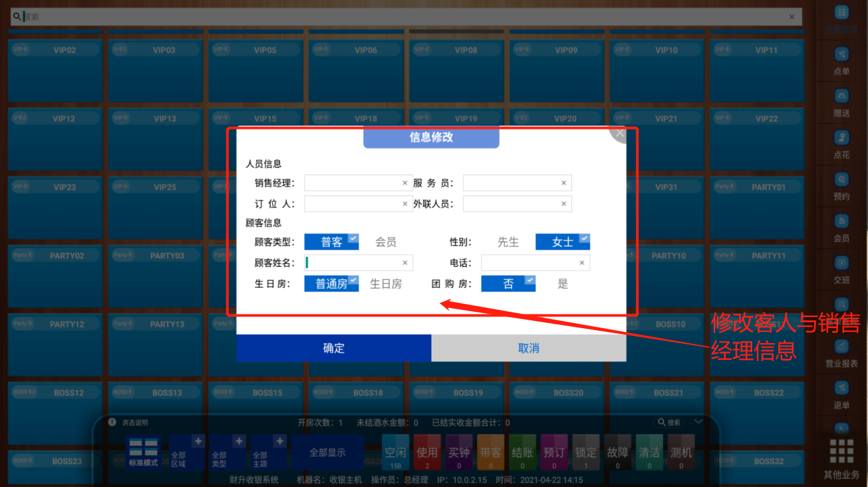Click the 房态说明 info icon
The height and width of the screenshot is (487, 868).
click(x=113, y=422)
